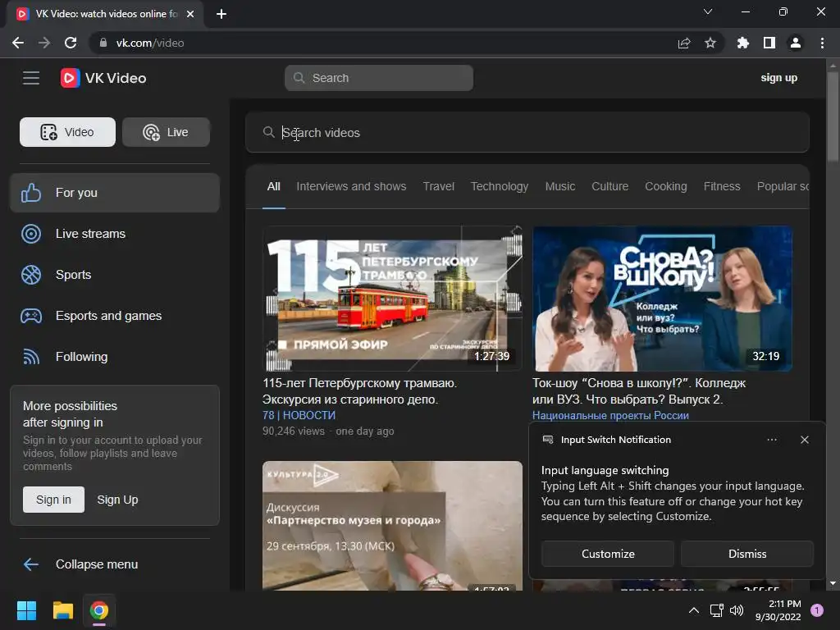Image resolution: width=840 pixels, height=630 pixels.
Task: Open the hamburger menu icon
Action: [31, 78]
